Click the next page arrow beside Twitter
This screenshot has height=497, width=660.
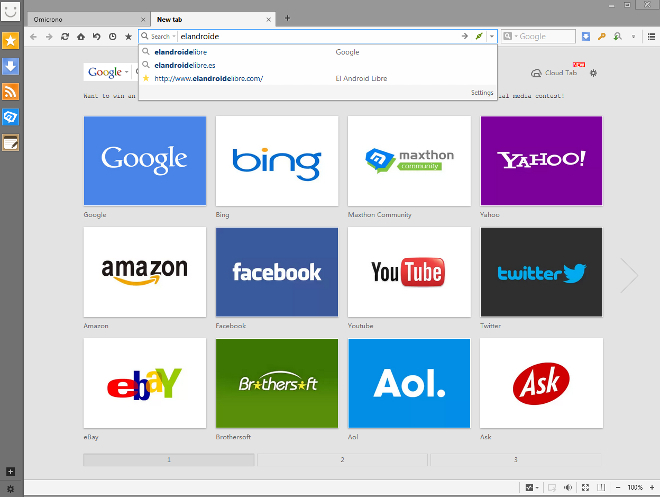pyautogui.click(x=629, y=275)
